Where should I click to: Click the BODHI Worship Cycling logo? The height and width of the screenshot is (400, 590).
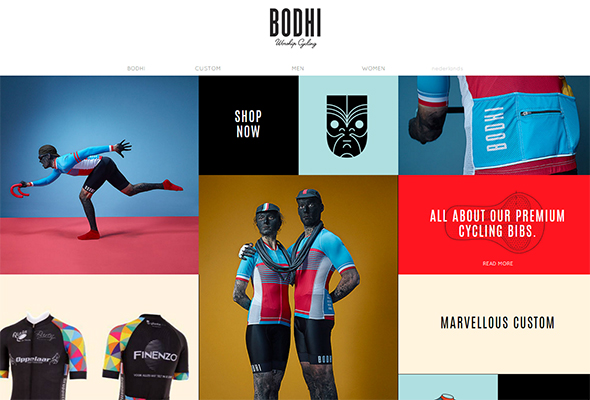coord(295,28)
